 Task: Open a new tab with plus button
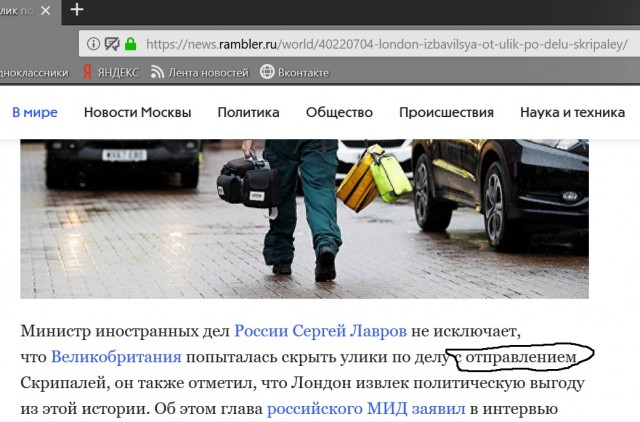[76, 9]
